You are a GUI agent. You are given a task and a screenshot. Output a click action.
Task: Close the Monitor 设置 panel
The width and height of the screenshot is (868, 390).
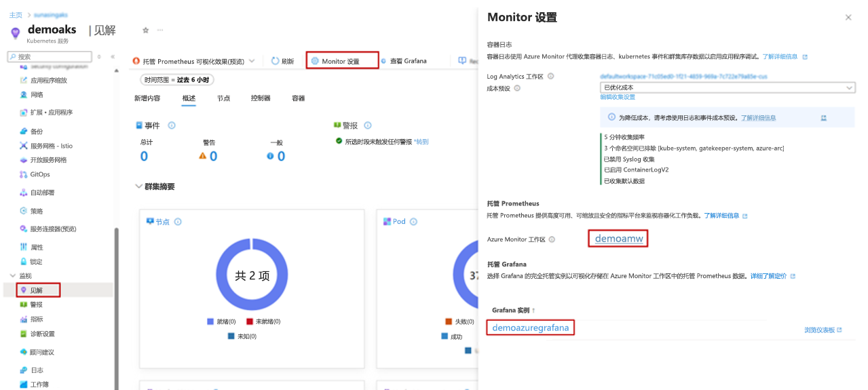click(848, 18)
